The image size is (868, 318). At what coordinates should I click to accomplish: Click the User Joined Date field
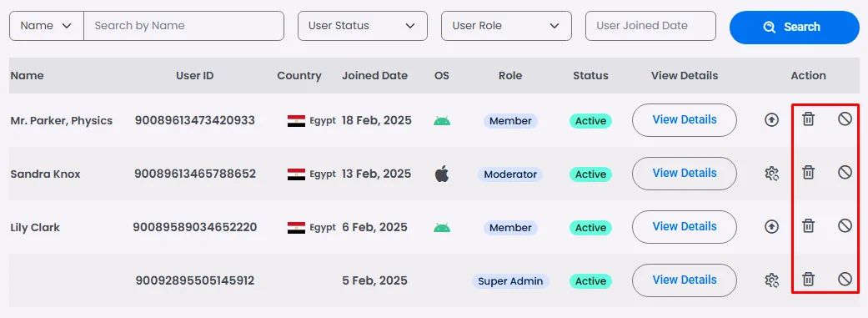(650, 26)
